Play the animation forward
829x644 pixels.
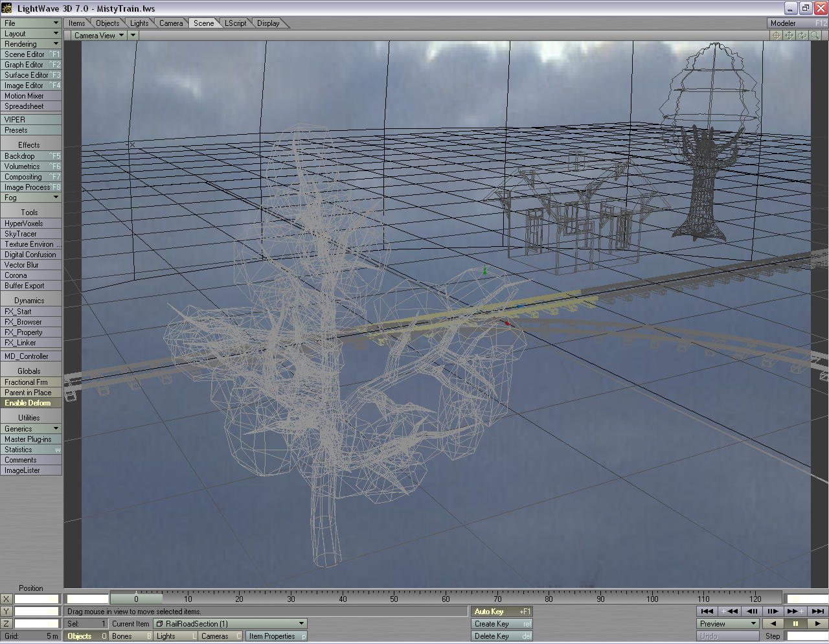pyautogui.click(x=817, y=624)
